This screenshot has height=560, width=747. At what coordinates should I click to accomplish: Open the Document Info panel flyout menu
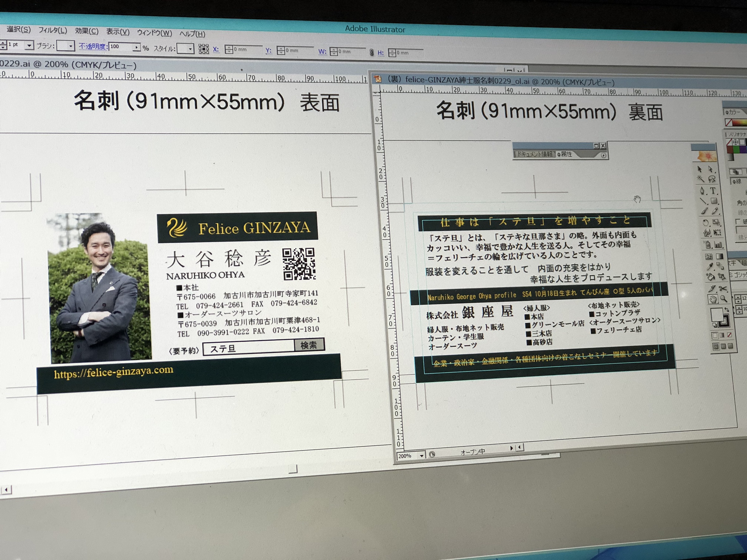pyautogui.click(x=603, y=155)
